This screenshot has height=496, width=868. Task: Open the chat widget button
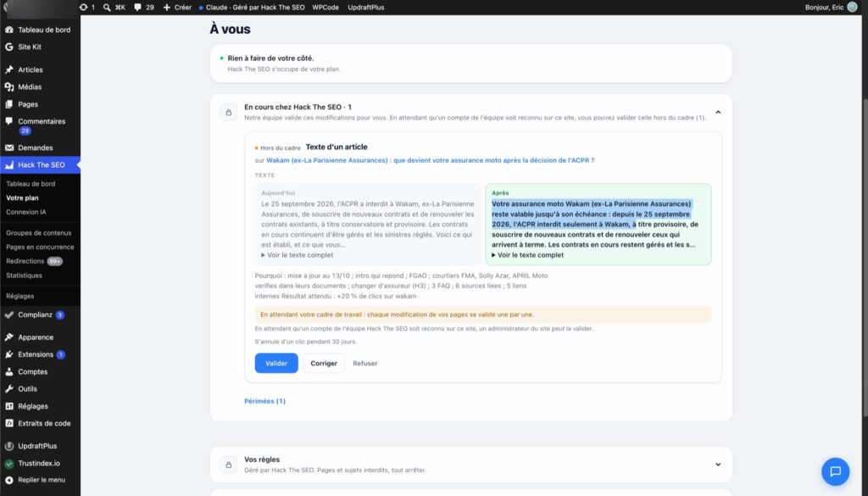point(835,471)
